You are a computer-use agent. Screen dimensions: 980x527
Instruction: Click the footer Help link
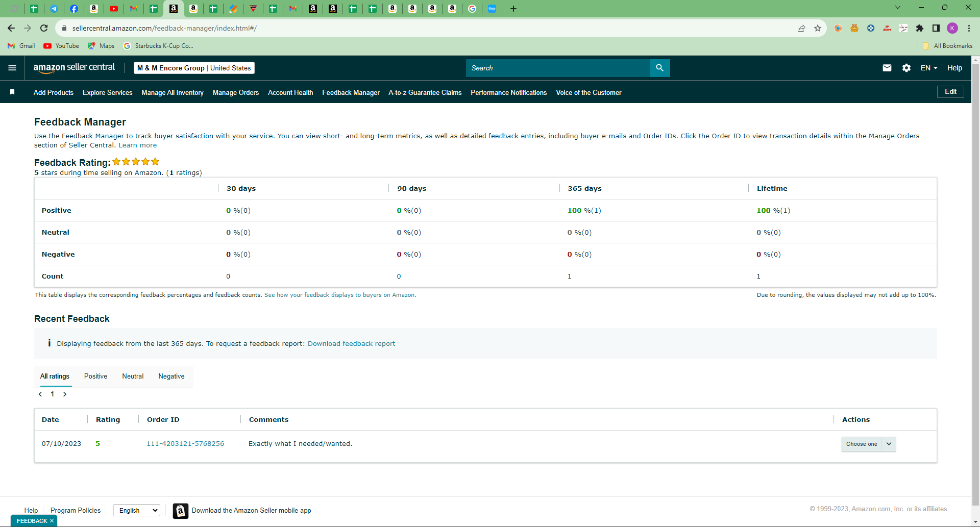click(x=31, y=511)
